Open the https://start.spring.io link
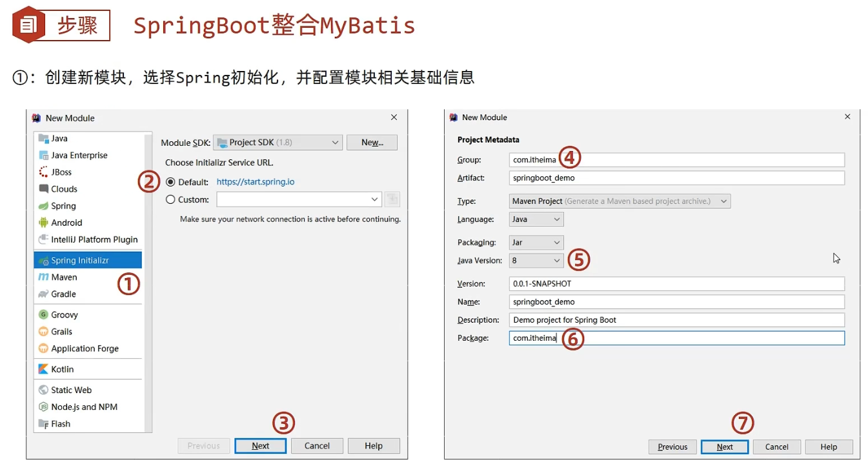Screen dimensions: 868x464 [256, 182]
